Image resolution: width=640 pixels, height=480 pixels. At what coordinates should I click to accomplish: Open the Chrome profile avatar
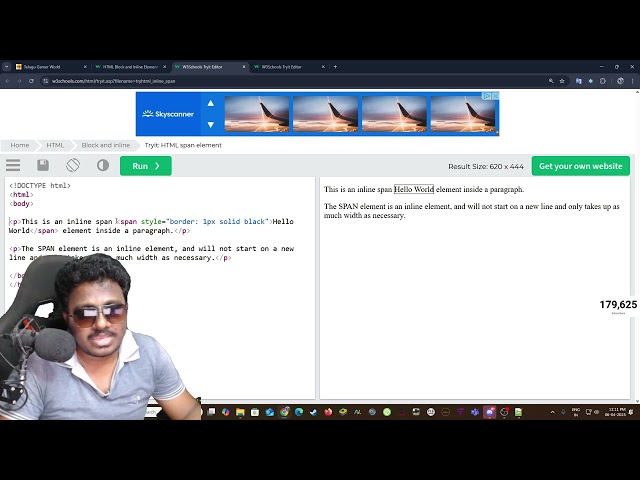(620, 81)
